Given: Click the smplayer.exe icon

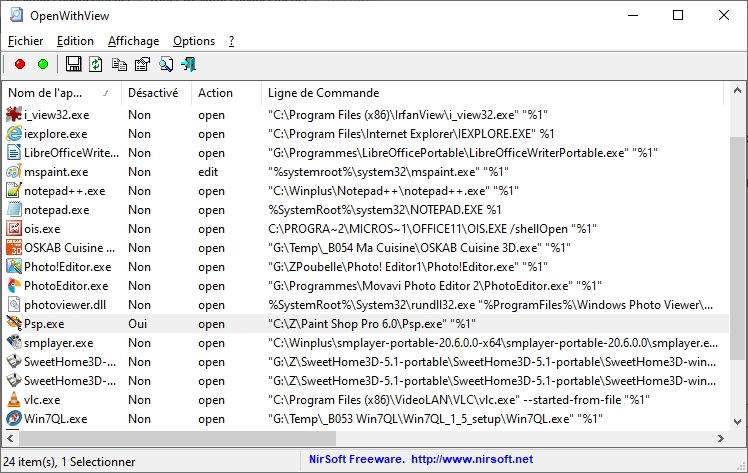Looking at the screenshot, I should 14,343.
